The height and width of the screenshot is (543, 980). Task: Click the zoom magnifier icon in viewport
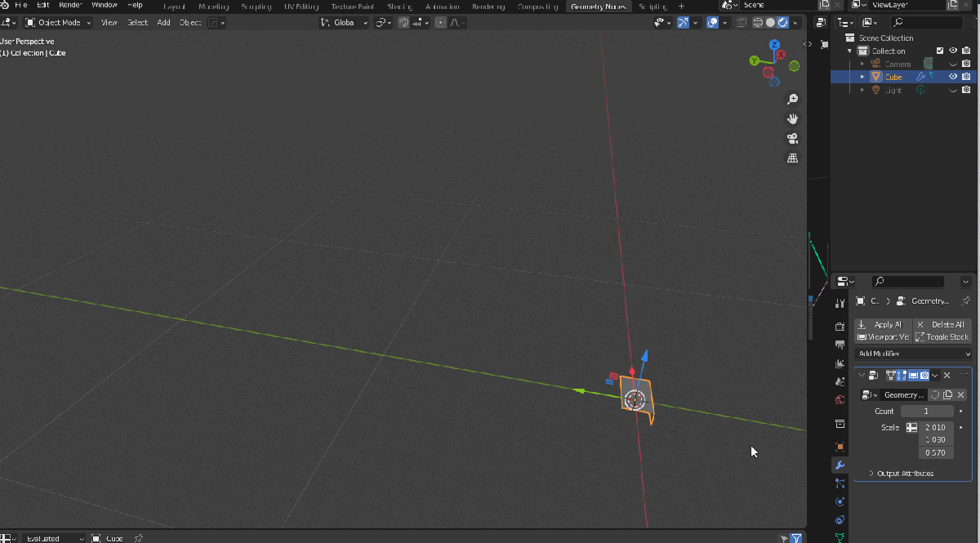coord(792,99)
